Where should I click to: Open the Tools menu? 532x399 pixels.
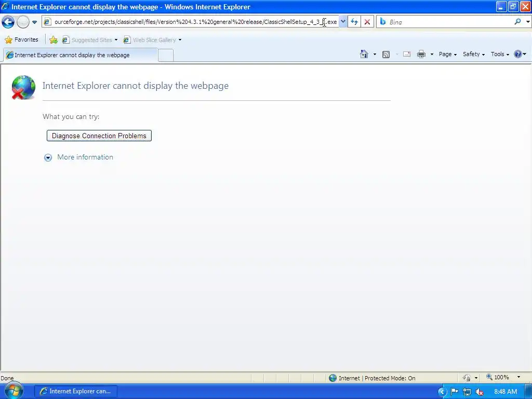[x=500, y=54]
